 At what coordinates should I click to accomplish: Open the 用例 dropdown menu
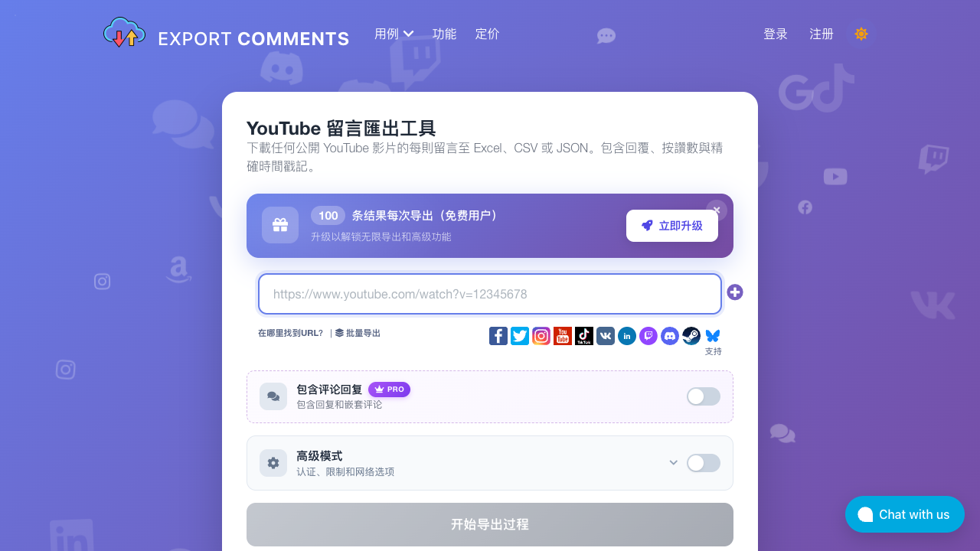click(x=394, y=34)
